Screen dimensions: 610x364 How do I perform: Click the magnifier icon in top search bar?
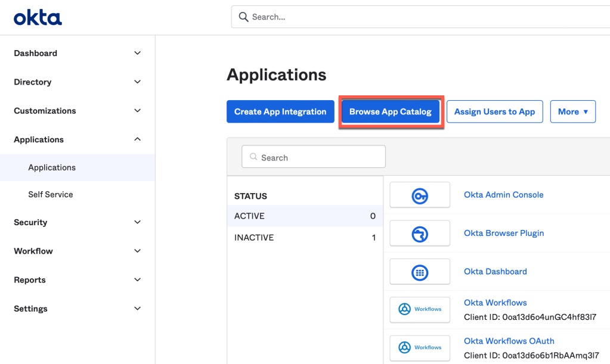243,17
